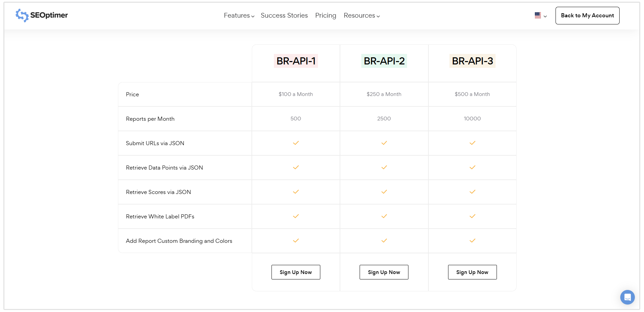Click BR-API-3 checkmark for Retrieve Data Points
The width and height of the screenshot is (644, 312).
(x=472, y=168)
